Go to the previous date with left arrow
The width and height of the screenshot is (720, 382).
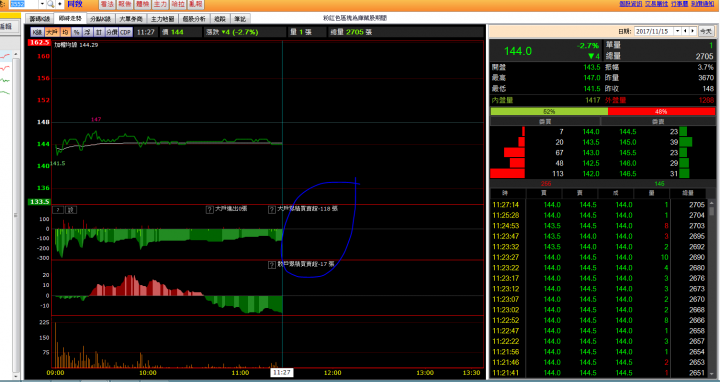pos(685,31)
